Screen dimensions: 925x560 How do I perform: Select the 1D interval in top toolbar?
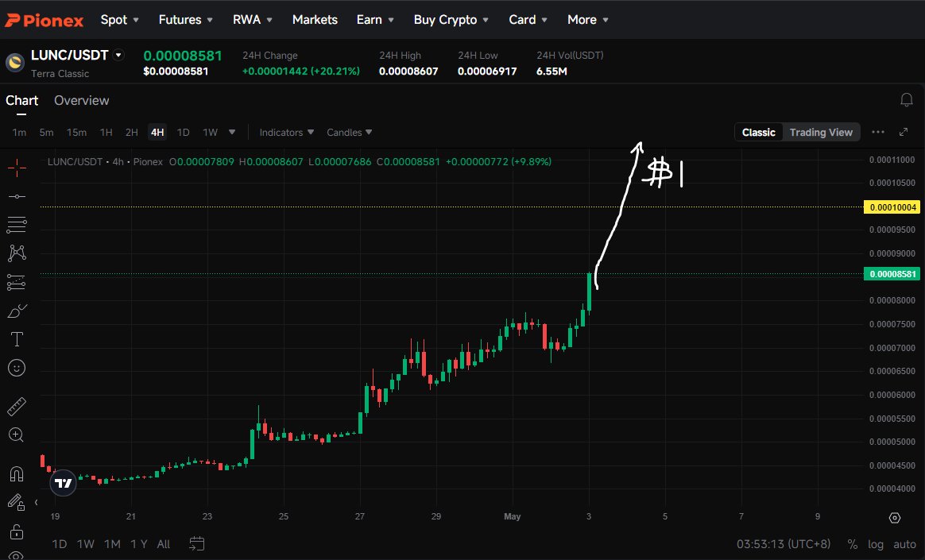[x=184, y=132]
